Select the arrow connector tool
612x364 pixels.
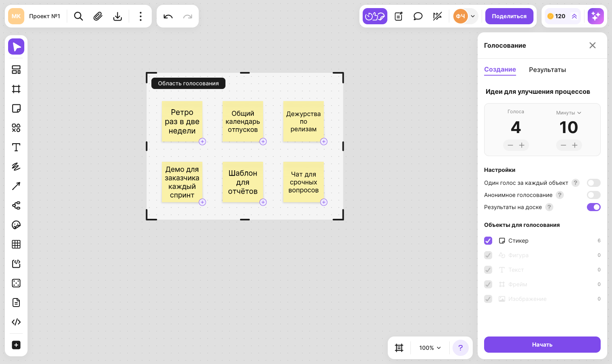pos(16,186)
